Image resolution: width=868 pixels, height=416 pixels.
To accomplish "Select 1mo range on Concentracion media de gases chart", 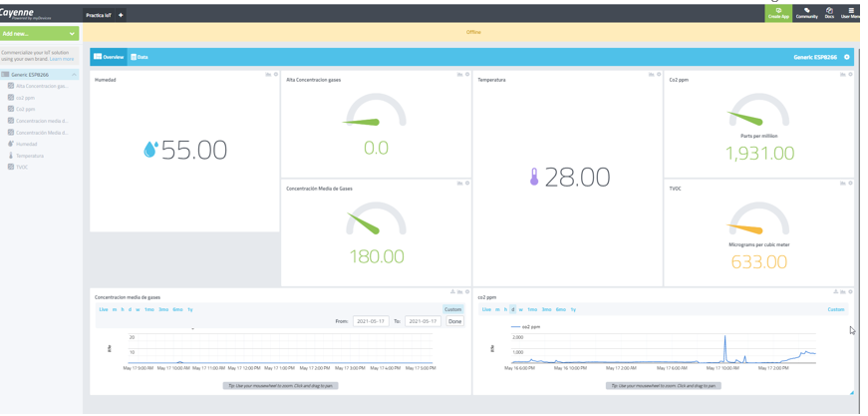I will [x=149, y=309].
